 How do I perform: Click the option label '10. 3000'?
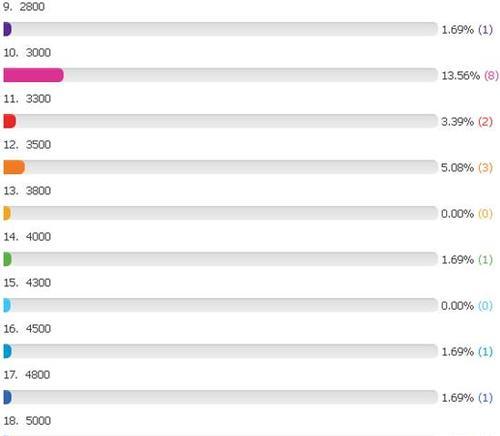[x=27, y=53]
